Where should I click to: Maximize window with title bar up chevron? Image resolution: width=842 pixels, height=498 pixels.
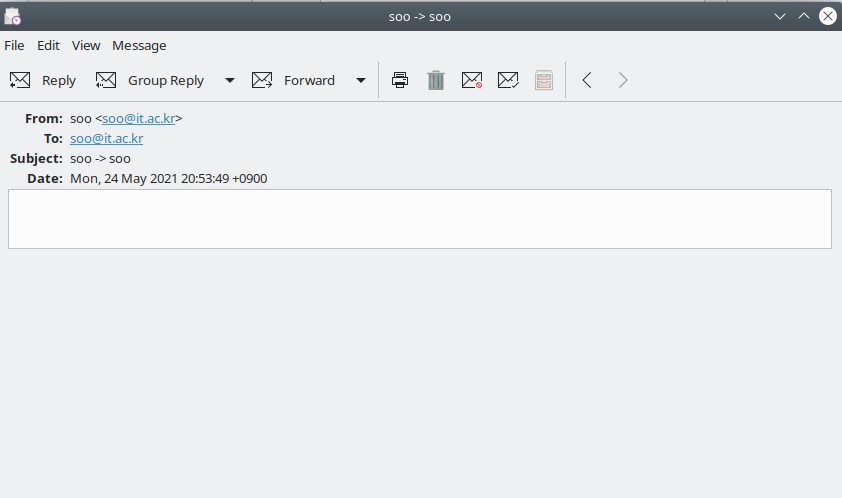[x=804, y=16]
